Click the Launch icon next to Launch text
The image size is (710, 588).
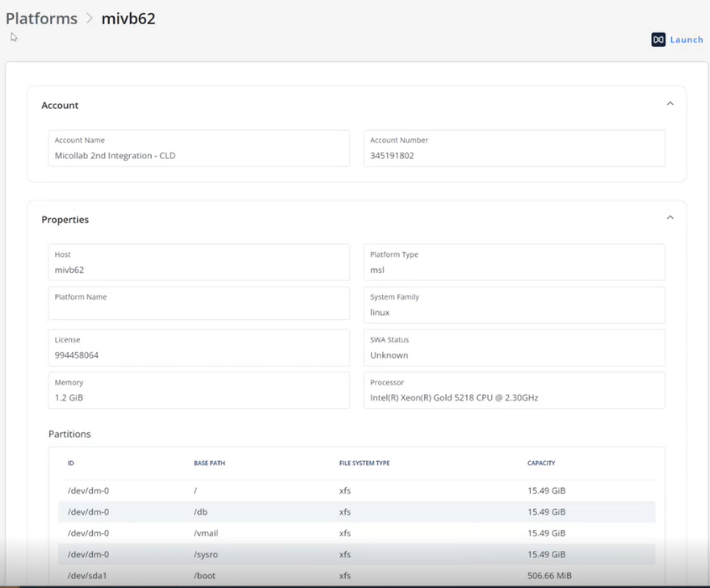pos(658,40)
